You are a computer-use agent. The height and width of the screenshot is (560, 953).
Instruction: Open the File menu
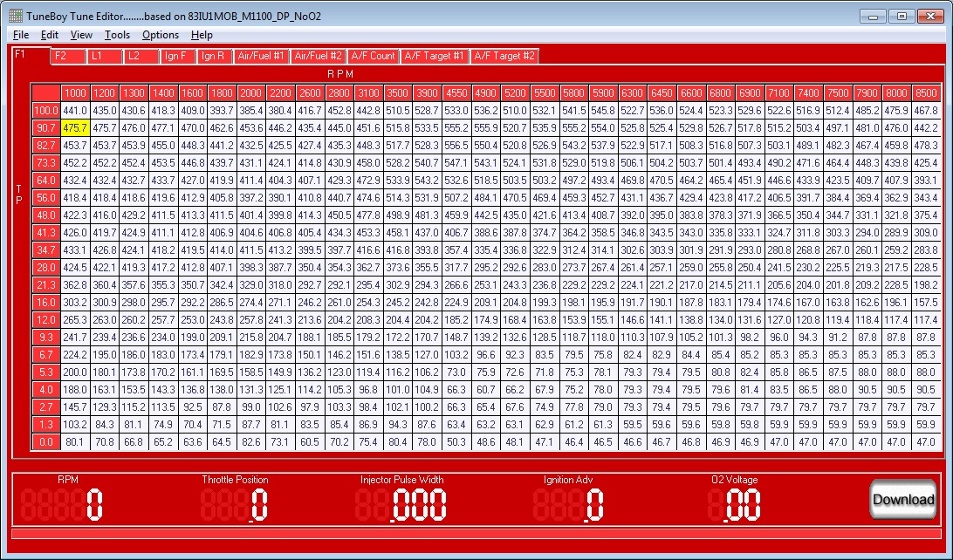pyautogui.click(x=21, y=35)
